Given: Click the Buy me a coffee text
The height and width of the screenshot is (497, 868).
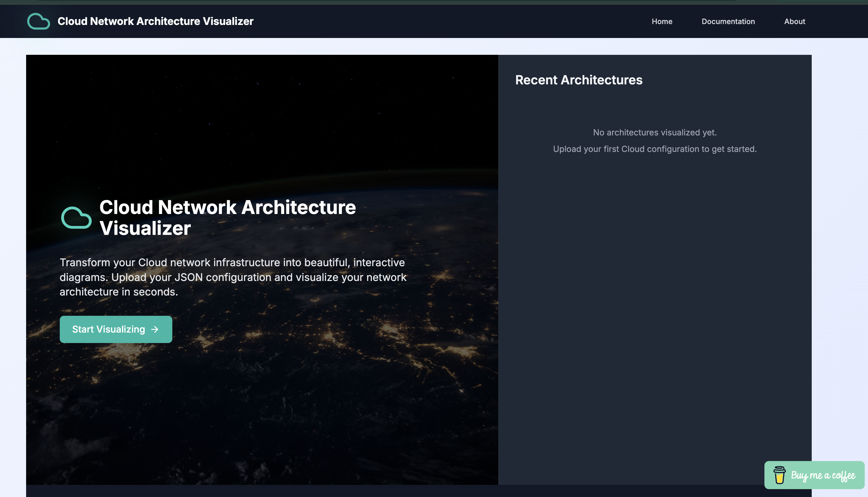Looking at the screenshot, I should pos(823,475).
